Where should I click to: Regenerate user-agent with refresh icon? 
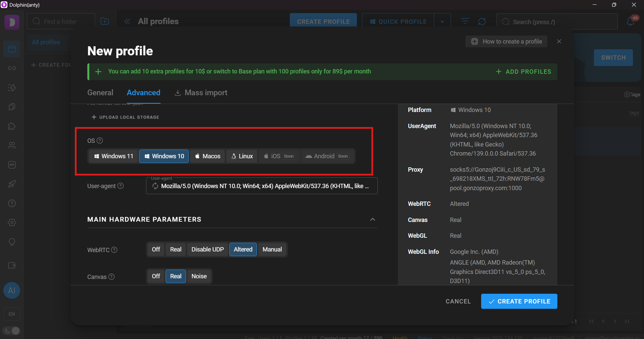tap(155, 186)
